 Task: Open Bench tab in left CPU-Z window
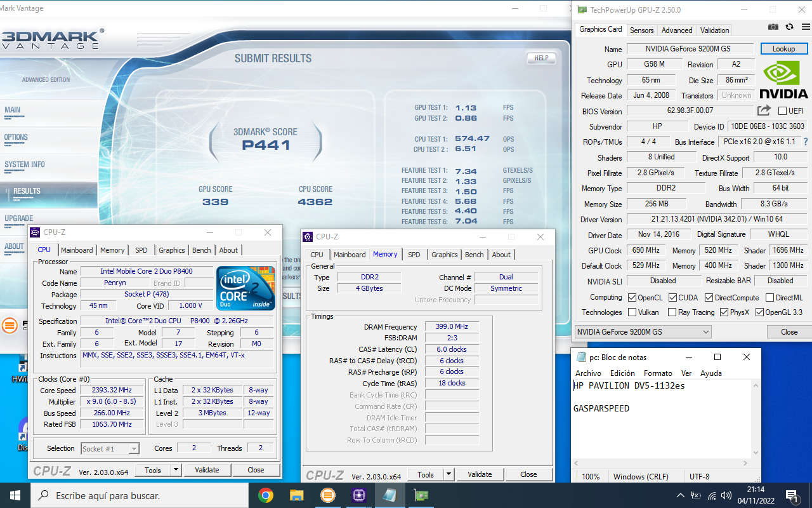201,250
